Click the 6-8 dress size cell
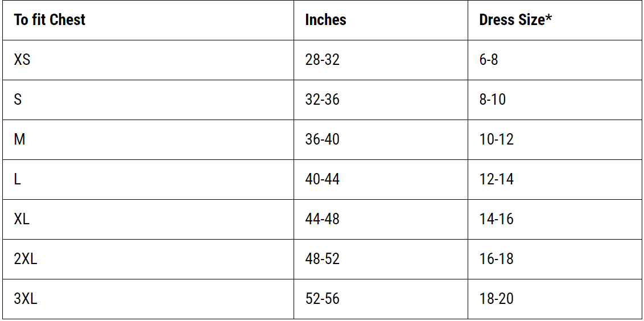This screenshot has height=321, width=644. (x=489, y=60)
